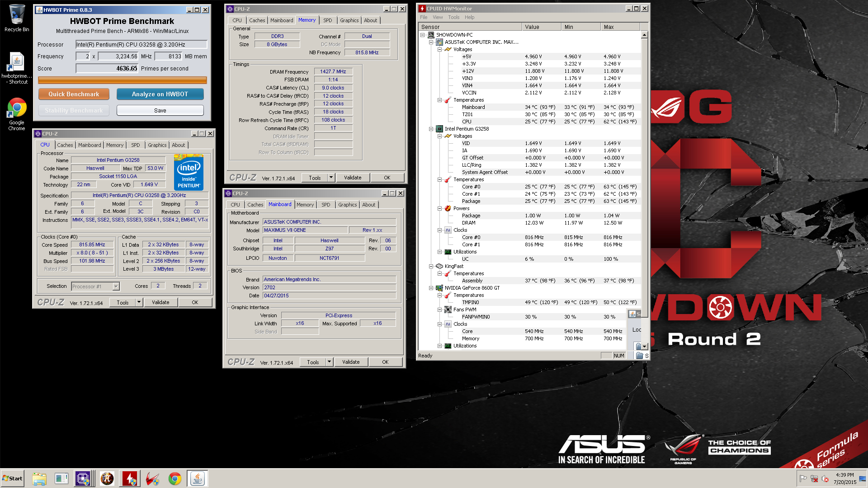Click the Quick Benchmark button
Screen dimensions: 868x488
click(x=74, y=94)
